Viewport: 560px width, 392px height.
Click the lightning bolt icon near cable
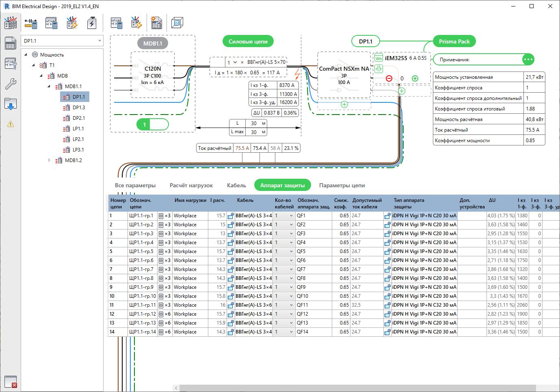[297, 74]
